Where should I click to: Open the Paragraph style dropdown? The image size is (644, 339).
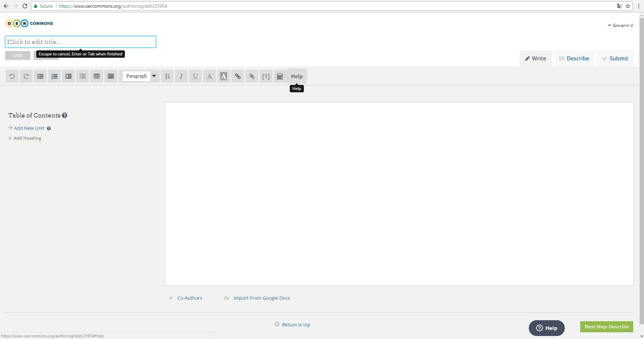click(x=140, y=76)
